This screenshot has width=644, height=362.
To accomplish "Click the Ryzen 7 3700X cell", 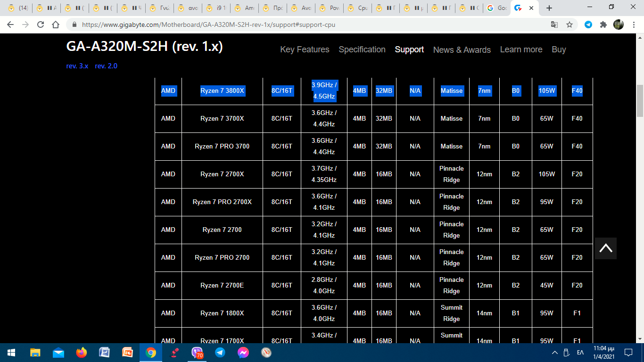I will coord(222,118).
